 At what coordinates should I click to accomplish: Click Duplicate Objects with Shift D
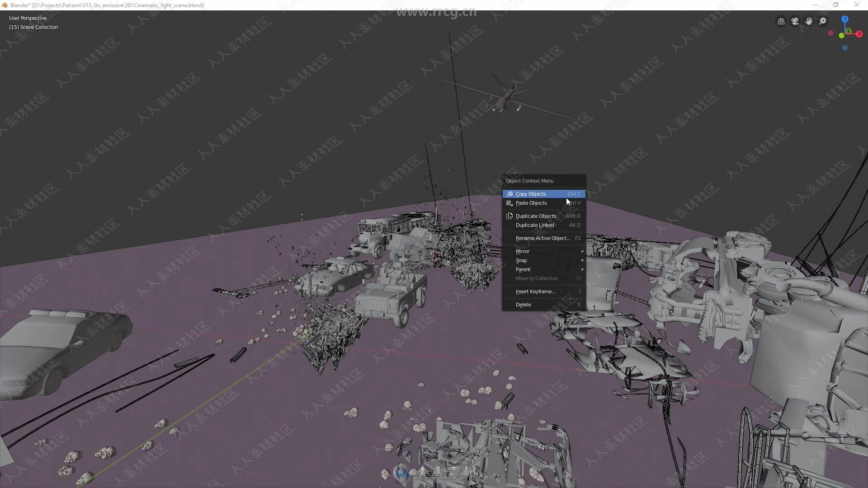[535, 216]
